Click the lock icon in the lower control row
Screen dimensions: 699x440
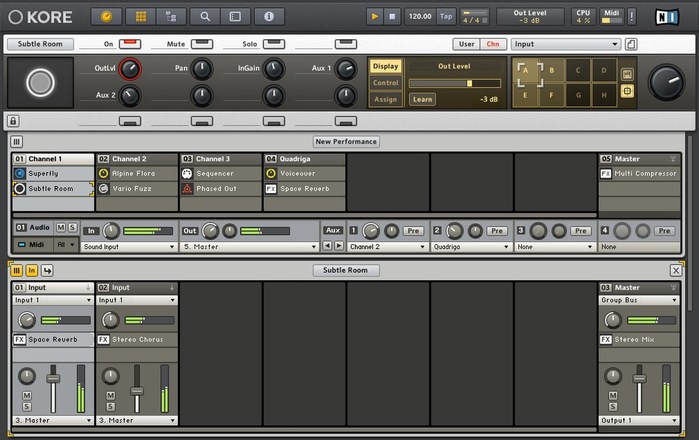pos(13,121)
